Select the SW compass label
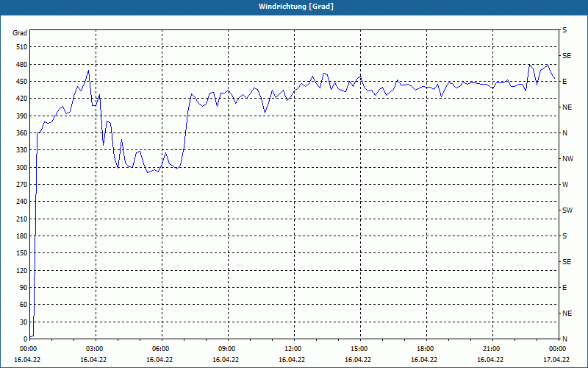Image resolution: width=588 pixels, height=368 pixels. coord(567,210)
